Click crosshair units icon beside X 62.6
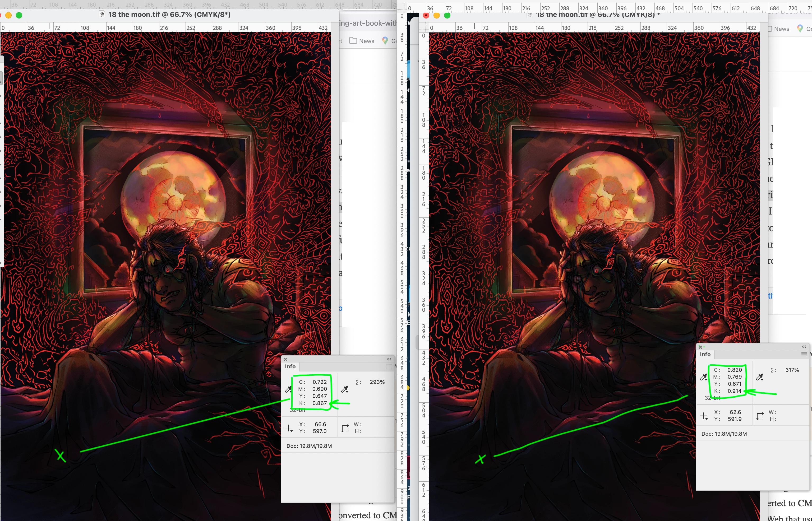 [704, 416]
